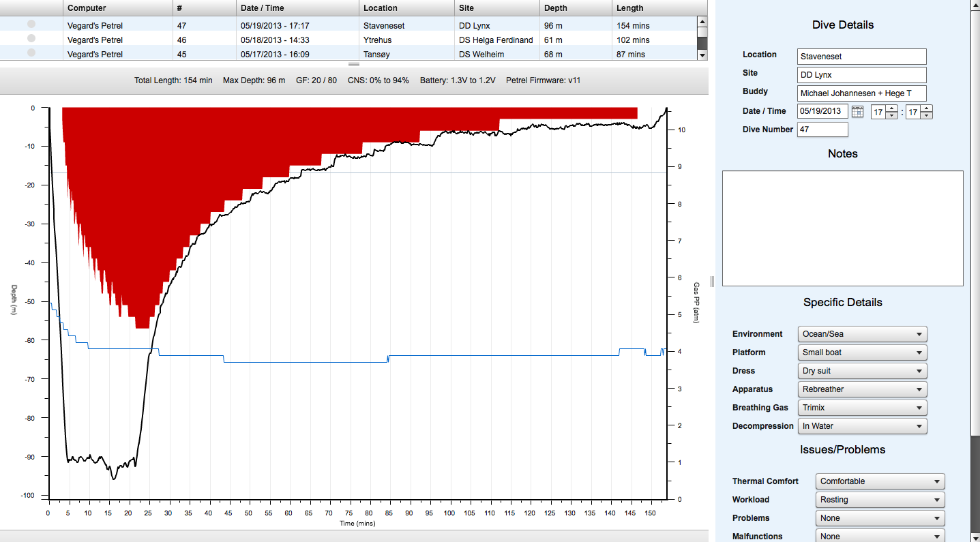Viewport: 980px width, 542px height.
Task: Click the dive table scroll-down arrow
Action: pos(702,55)
